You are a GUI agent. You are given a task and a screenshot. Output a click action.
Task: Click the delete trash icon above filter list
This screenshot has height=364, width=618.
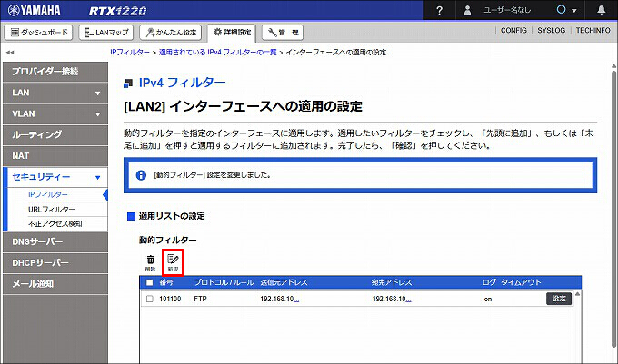pos(150,263)
